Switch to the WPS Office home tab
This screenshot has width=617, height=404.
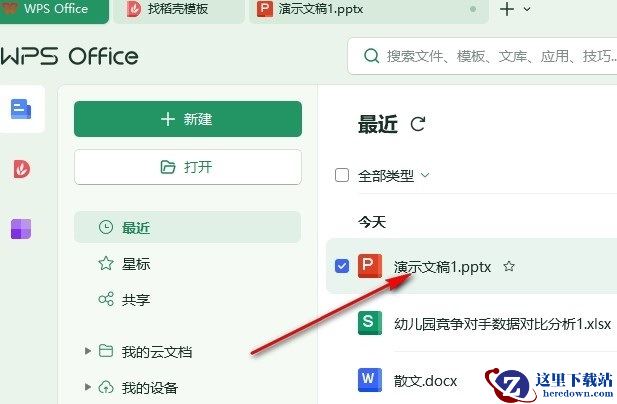click(54, 10)
